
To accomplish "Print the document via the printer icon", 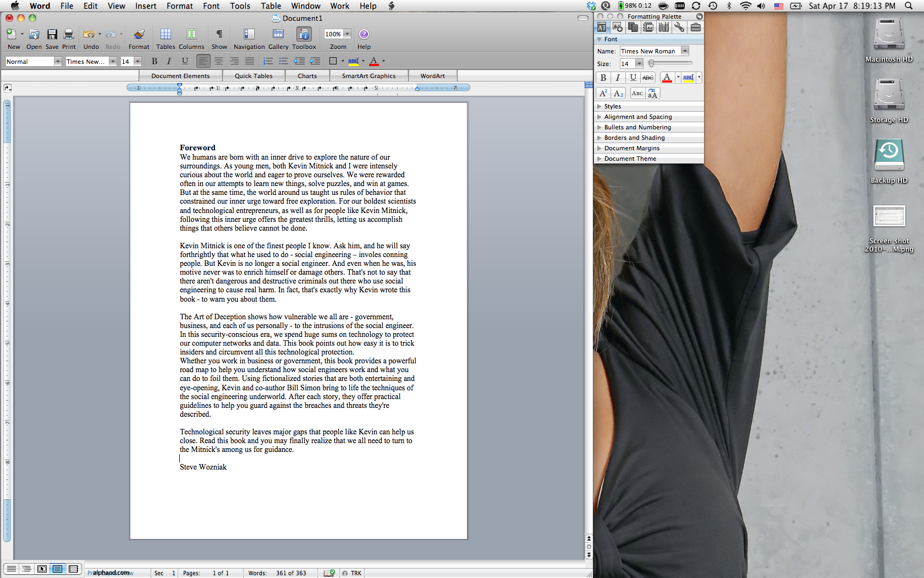I will click(x=69, y=34).
